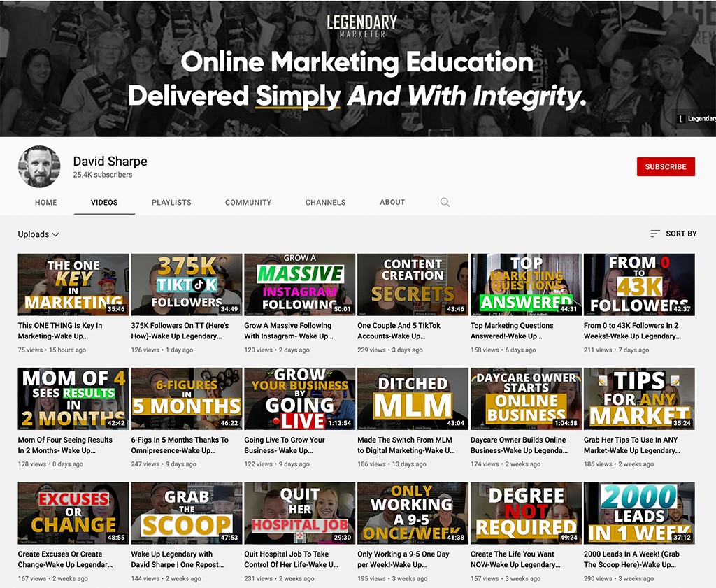Click title 'Quit Hospital Job To Take Control'
716x588 pixels.
(292, 559)
